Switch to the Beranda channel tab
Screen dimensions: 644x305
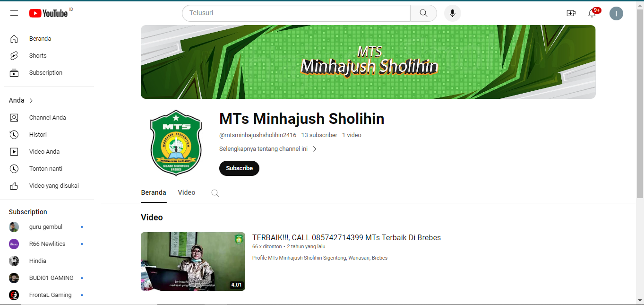click(154, 192)
